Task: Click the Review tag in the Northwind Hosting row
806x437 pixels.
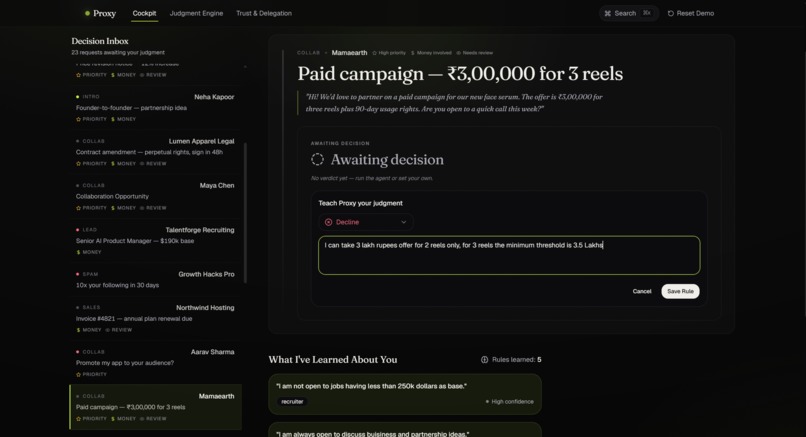Action: tap(119, 330)
